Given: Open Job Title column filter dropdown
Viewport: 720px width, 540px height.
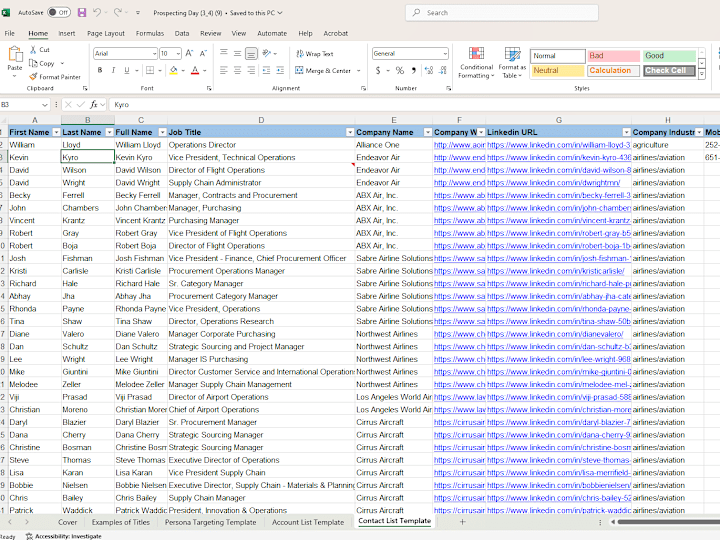Looking at the screenshot, I should click(x=350, y=132).
